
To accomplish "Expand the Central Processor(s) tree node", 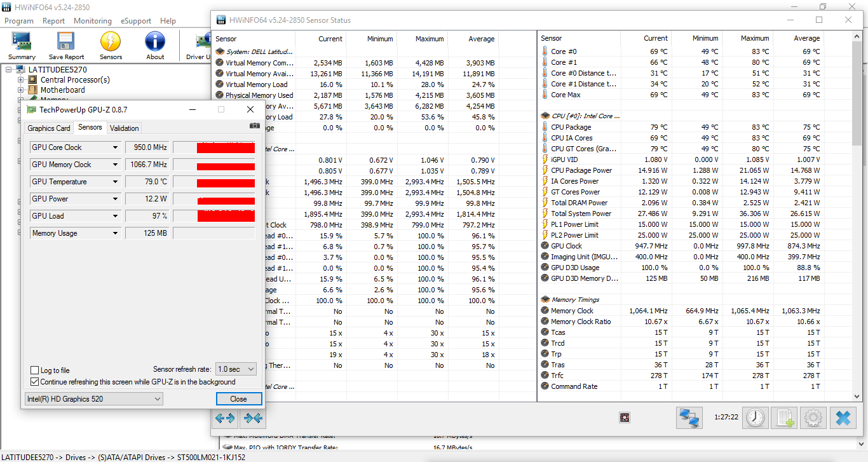I will coord(21,80).
